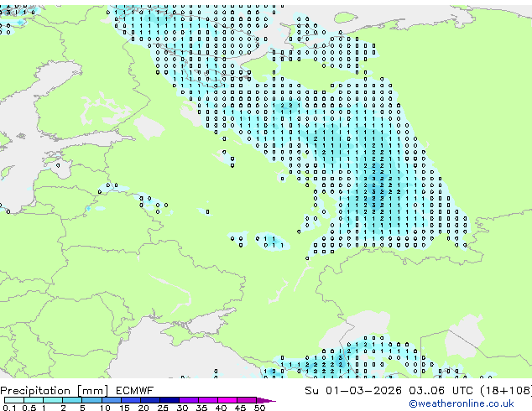Click the 40–45 mm magenta legend swatch
532x411 pixels.
(227, 400)
